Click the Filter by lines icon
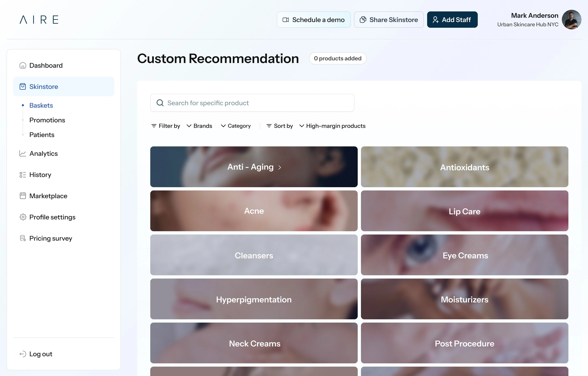588x376 pixels. 154,126
